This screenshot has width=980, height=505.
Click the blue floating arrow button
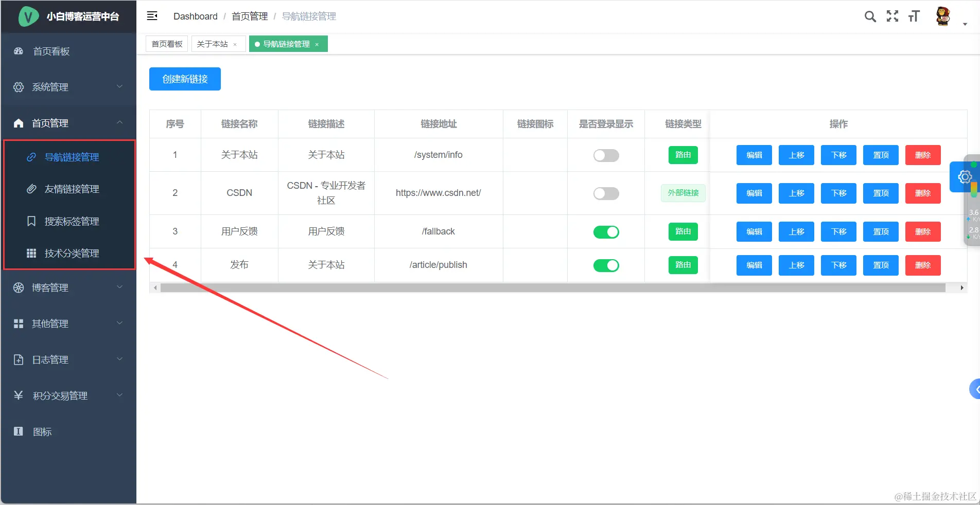(974, 389)
